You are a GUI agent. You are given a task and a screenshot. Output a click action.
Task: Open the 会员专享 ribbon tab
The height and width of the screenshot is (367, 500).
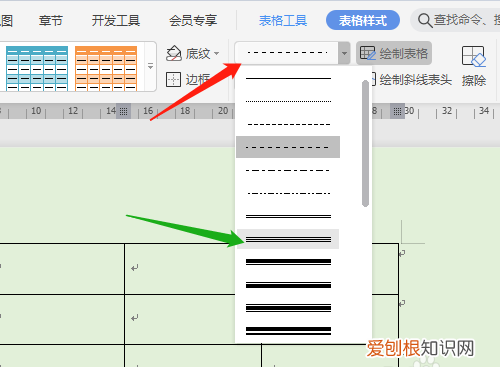[x=193, y=21]
